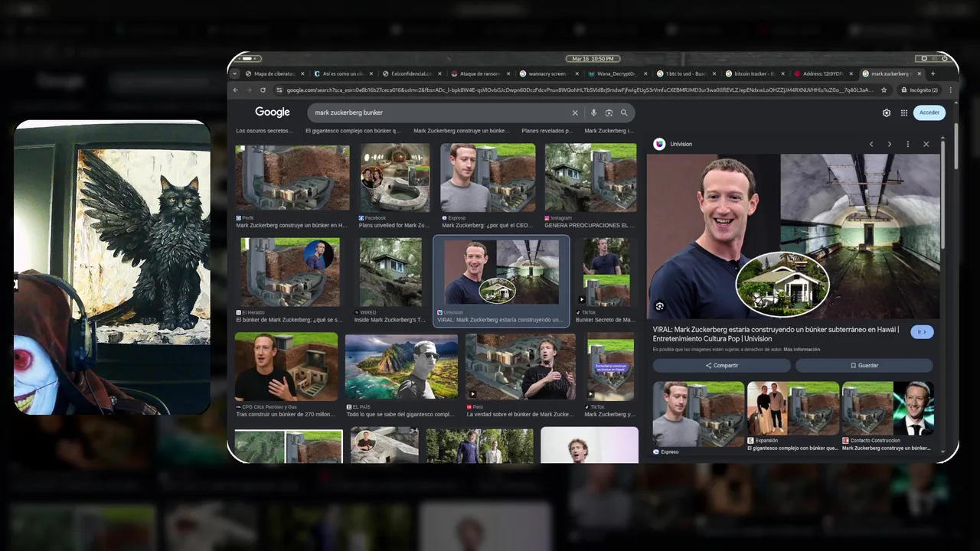The height and width of the screenshot is (551, 980).
Task: Expand the tab search chevron
Action: [235, 73]
